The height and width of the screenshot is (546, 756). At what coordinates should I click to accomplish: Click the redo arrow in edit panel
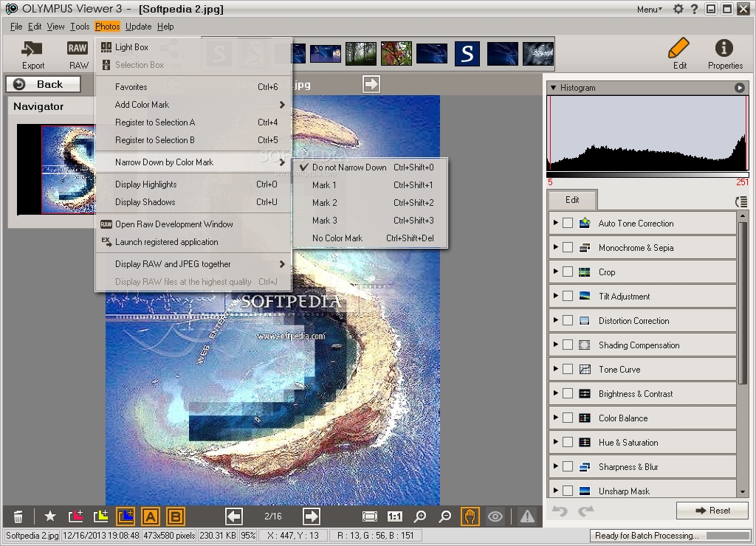pyautogui.click(x=585, y=511)
